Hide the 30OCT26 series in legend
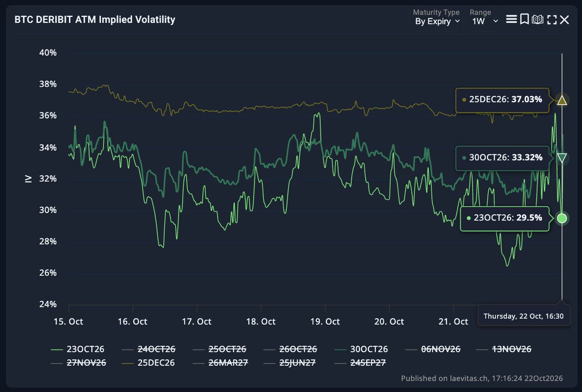 point(361,349)
